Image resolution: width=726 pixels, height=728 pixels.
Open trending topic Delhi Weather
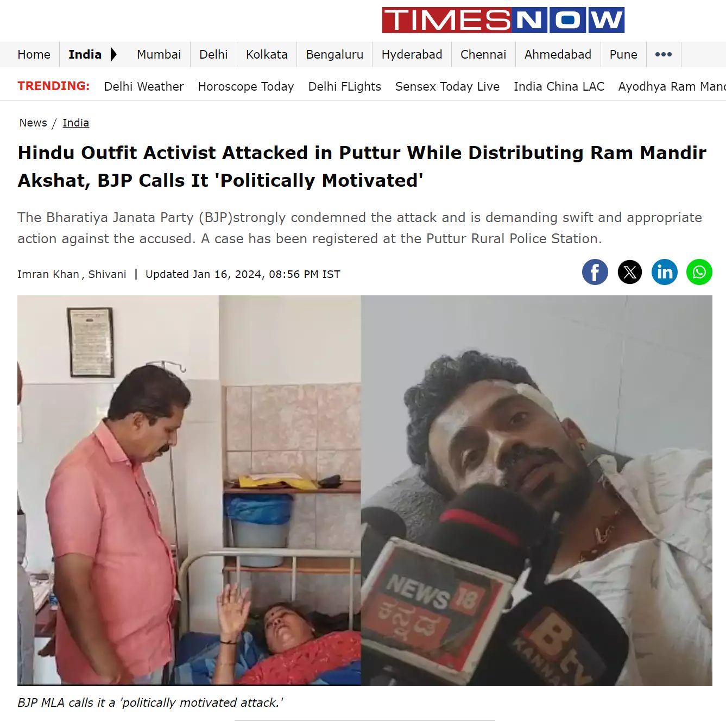(x=144, y=86)
